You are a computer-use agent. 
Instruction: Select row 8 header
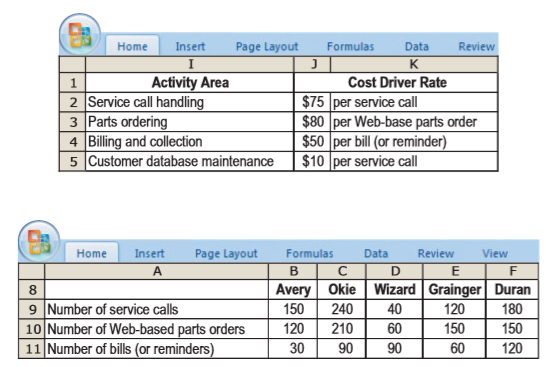tap(32, 290)
